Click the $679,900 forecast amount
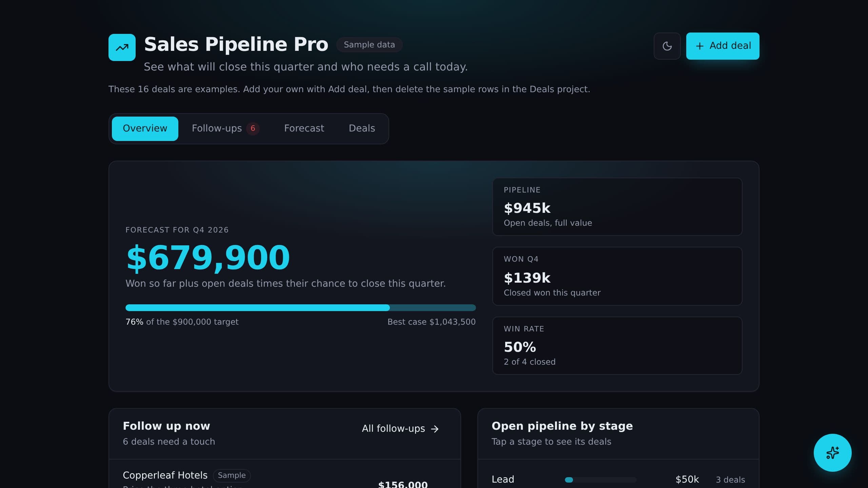 pos(208,258)
